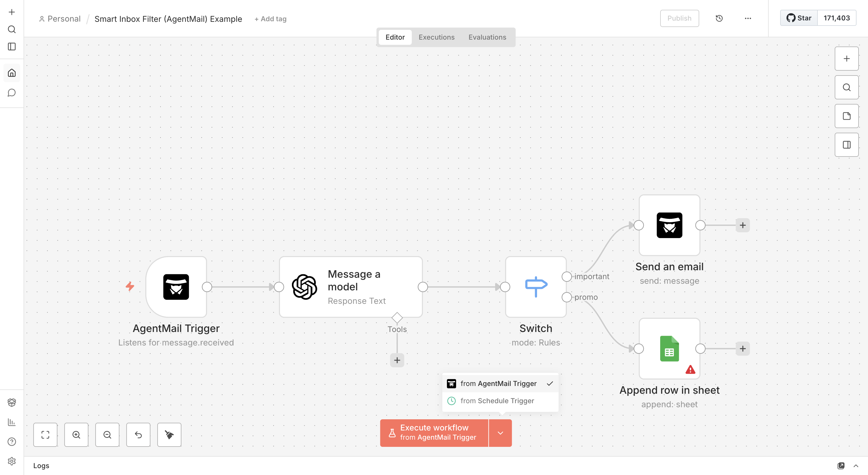Viewport: 868px width, 475px height.
Task: Click Add tag next to workflow name
Action: coord(271,19)
